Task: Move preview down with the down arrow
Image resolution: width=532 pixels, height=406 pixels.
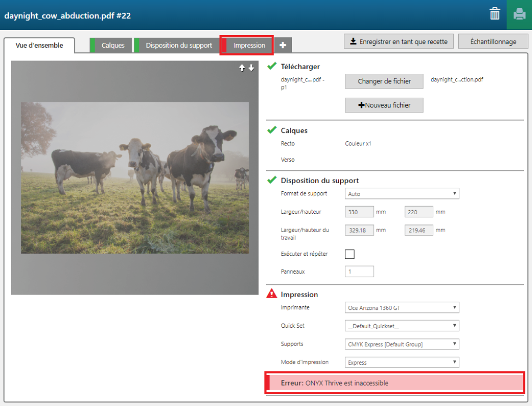Action: tap(251, 68)
